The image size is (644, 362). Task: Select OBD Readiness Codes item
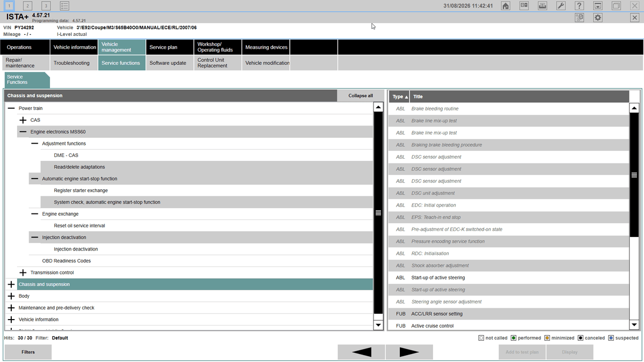tap(200, 261)
